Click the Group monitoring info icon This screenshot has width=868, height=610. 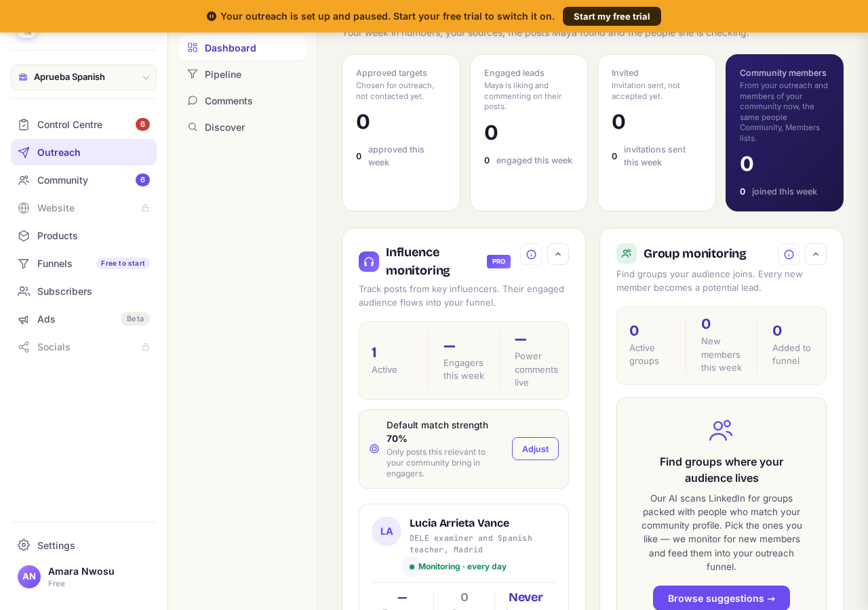[789, 254]
